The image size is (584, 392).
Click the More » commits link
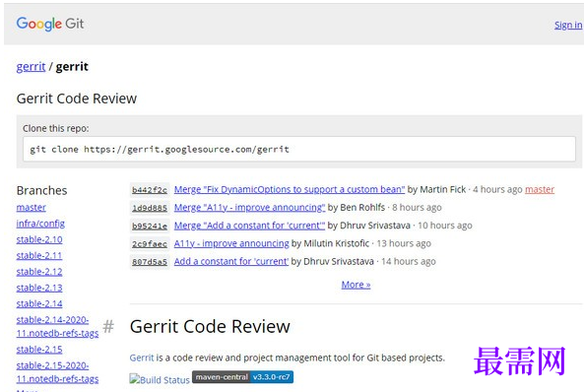tap(356, 285)
